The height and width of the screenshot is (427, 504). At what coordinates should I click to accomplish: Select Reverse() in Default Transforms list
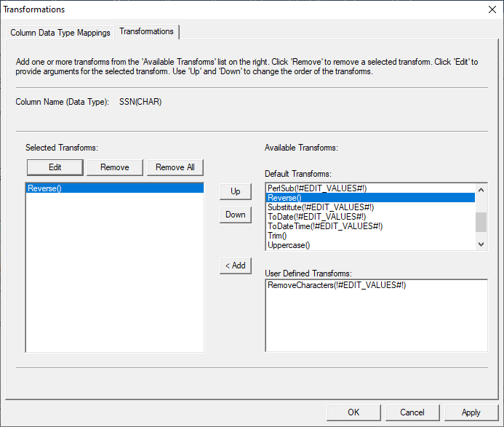[371, 198]
